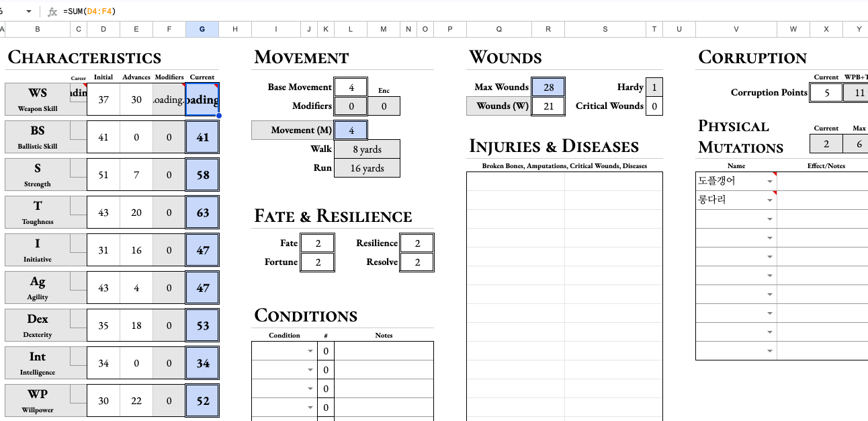Open the 도플갱어 mutation dropdown arrow
The width and height of the screenshot is (868, 421).
pos(769,182)
